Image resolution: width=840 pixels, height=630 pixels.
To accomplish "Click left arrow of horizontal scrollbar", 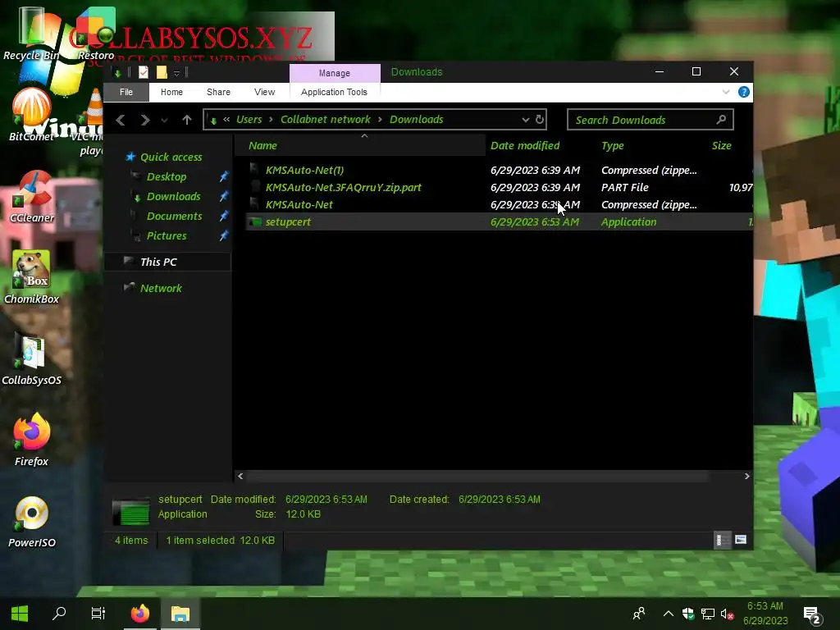I will 240,477.
